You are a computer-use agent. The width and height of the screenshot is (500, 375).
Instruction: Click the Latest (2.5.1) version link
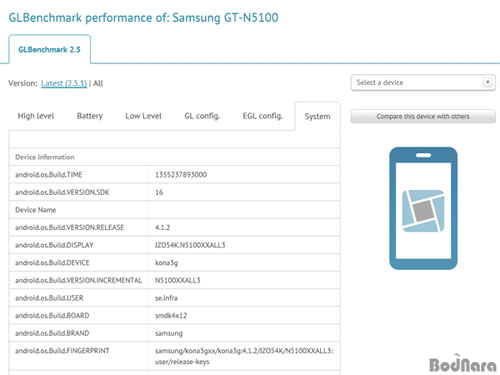tap(64, 83)
